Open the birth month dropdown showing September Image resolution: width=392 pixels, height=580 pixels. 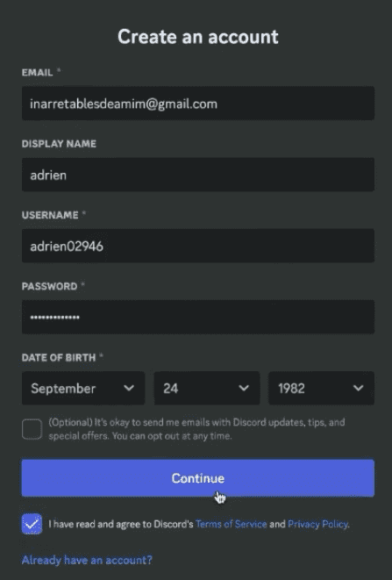click(x=83, y=388)
